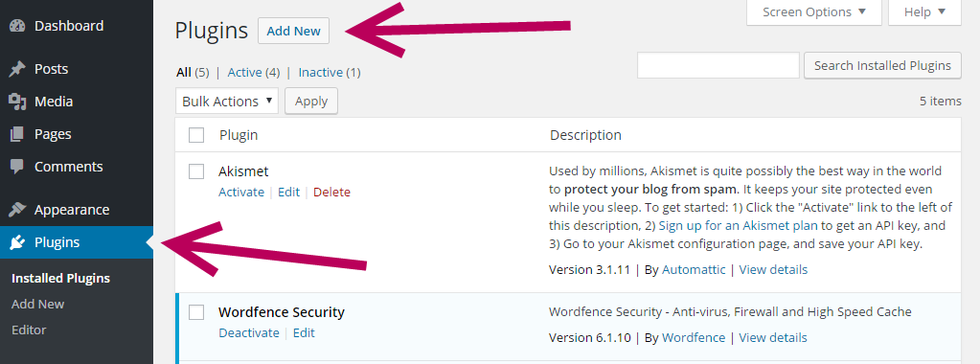
Task: Click the Posts pushpin icon
Action: pos(17,69)
